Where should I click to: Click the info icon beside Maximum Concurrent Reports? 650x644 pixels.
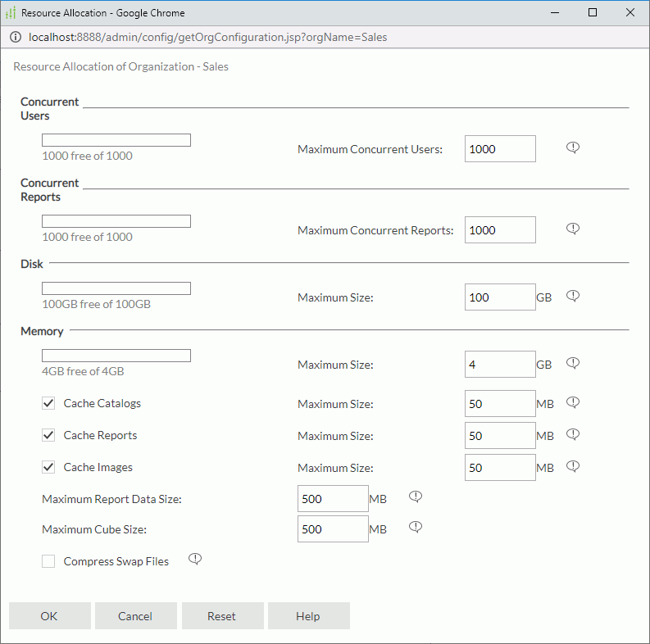[x=573, y=229]
